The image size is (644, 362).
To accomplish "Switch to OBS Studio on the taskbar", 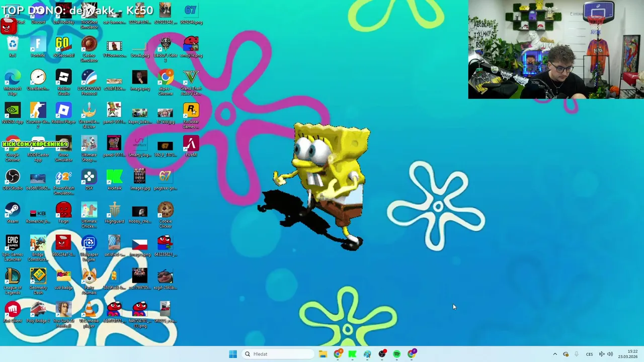I will click(x=382, y=354).
